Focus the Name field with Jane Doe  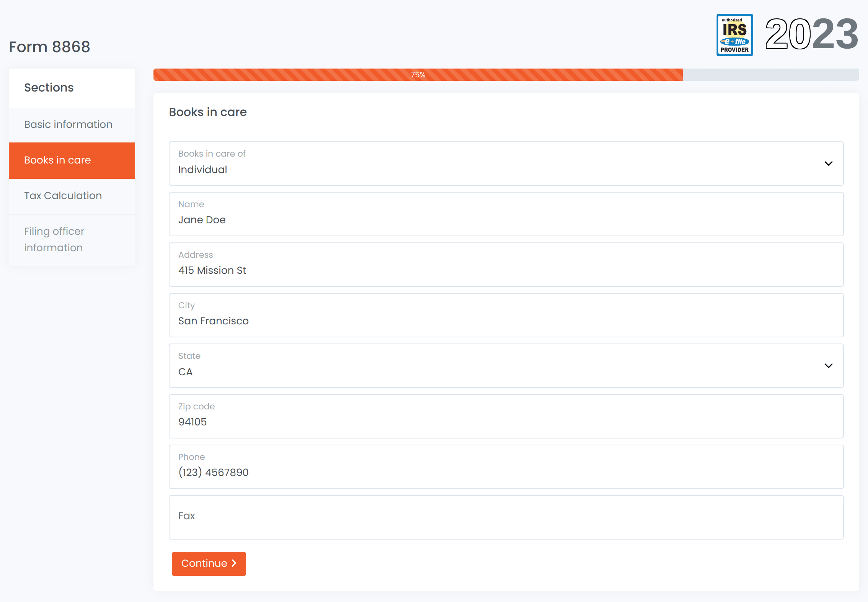click(506, 214)
